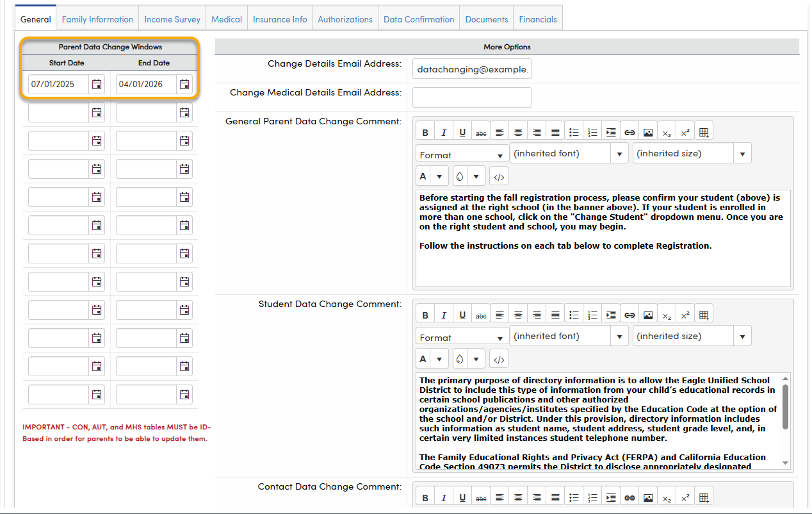Open calendar picker for 04/01/2026 end date
This screenshot has width=812, height=514.
(x=184, y=84)
